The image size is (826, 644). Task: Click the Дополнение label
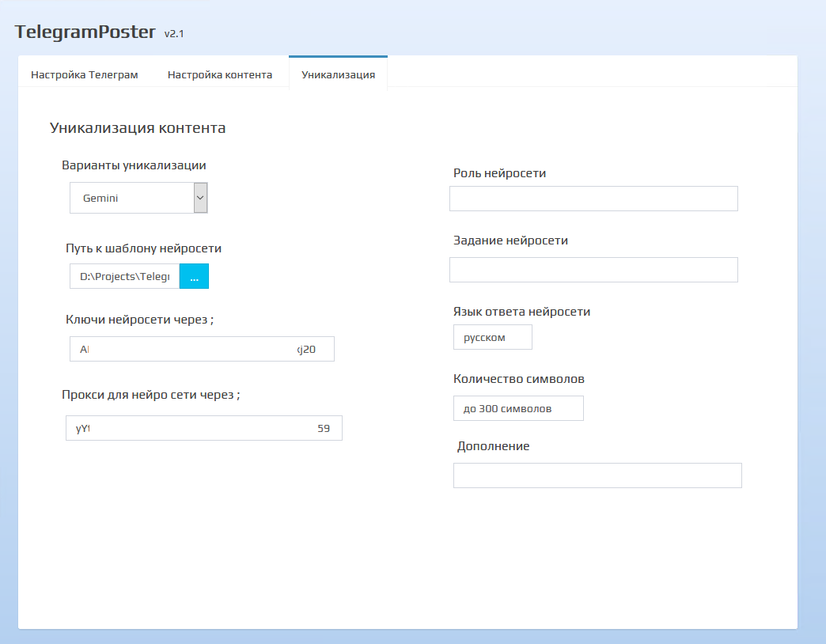493,446
